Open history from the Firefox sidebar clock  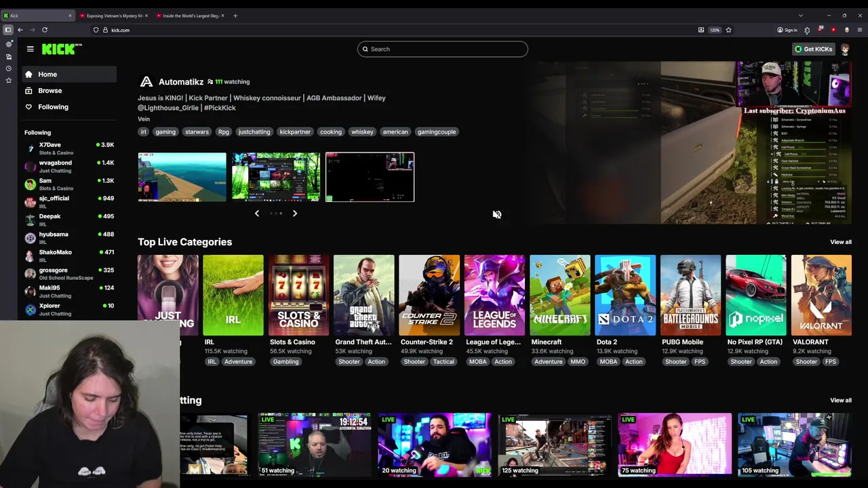9,68
